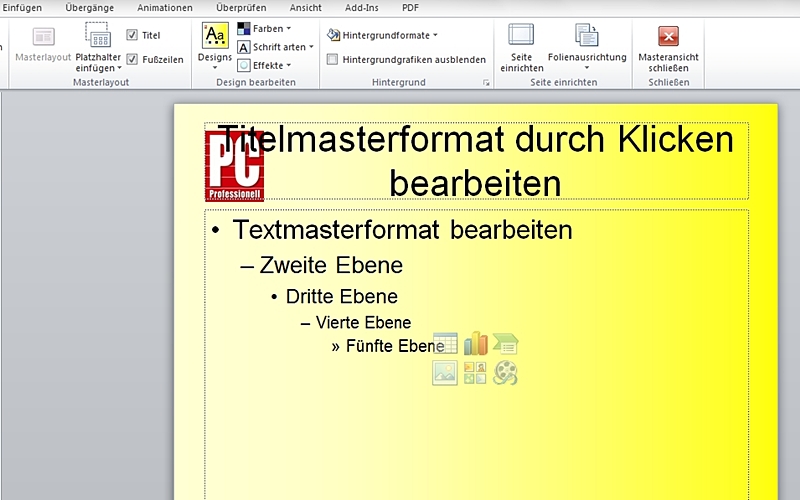
Task: Open Hintergrund dialog launcher arrow
Action: pyautogui.click(x=486, y=83)
